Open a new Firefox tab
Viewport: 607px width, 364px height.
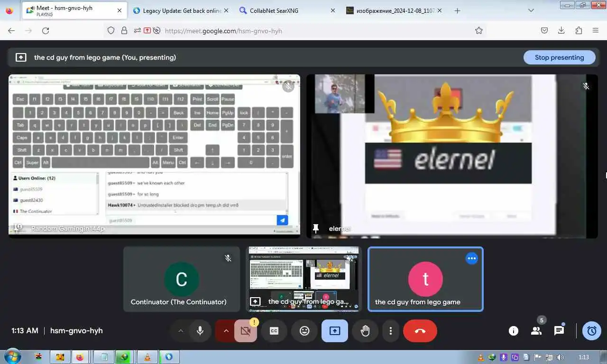click(x=457, y=10)
